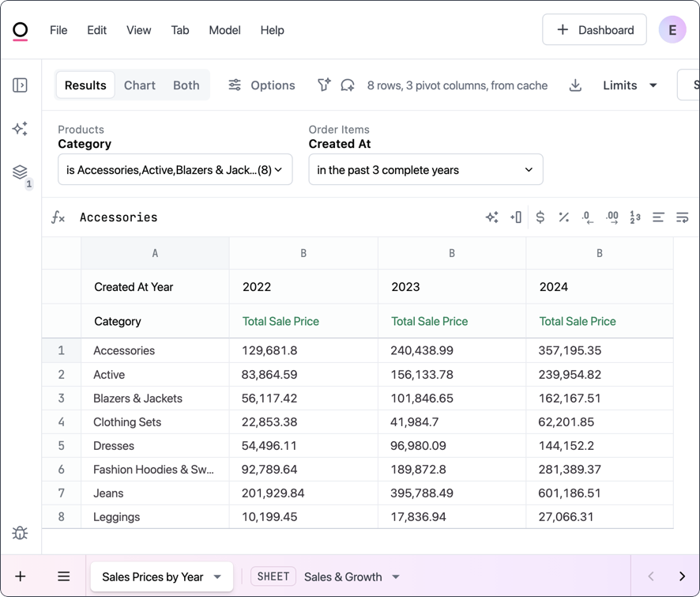Click the formula bar showing Accessories
700x597 pixels.
coord(119,217)
